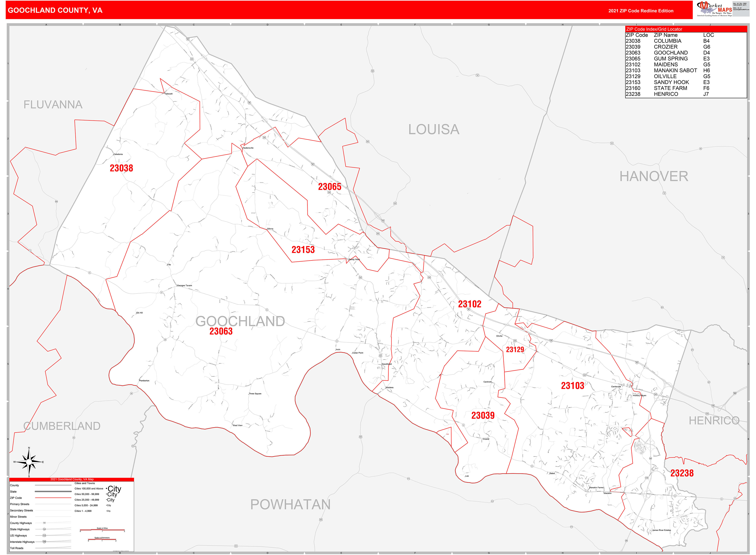Screen dimensions: 756x555
Task: Select MANAKIN SABOT row in ZIP index
Action: pos(686,71)
